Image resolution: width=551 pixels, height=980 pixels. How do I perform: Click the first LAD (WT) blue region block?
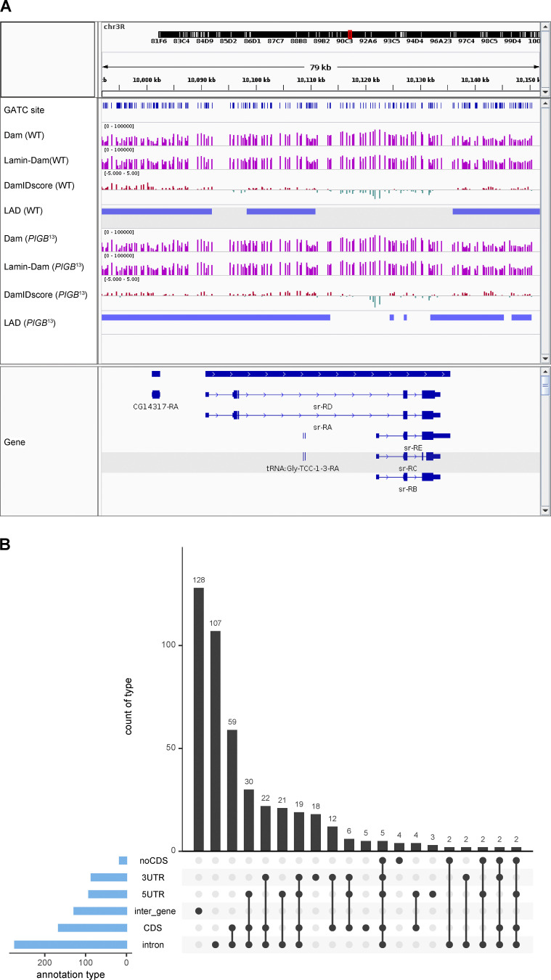(156, 211)
